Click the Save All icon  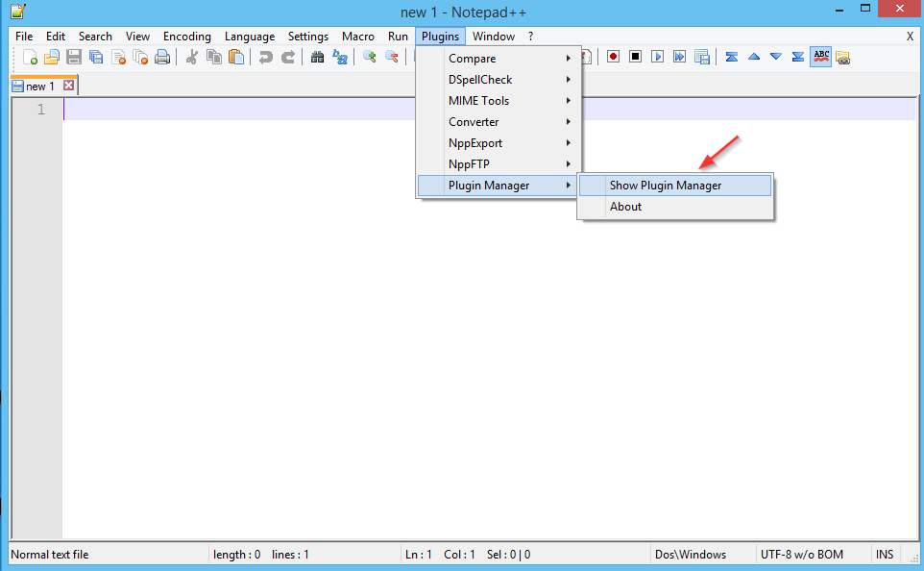pos(96,58)
